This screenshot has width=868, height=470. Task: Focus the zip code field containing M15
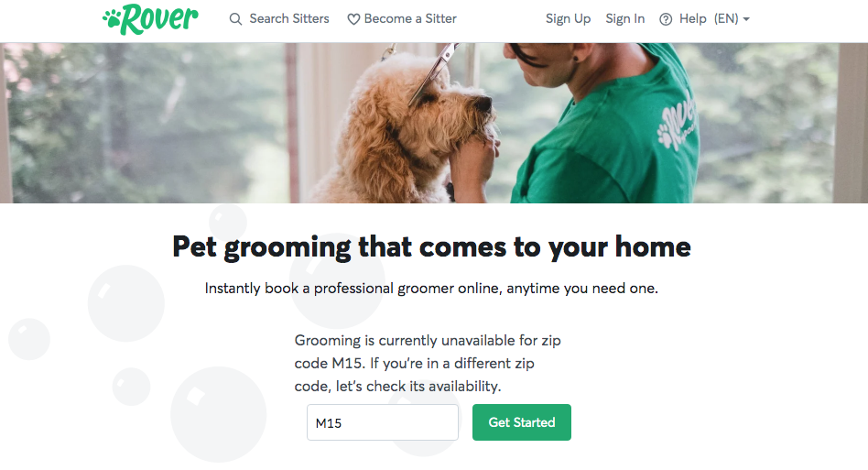[383, 422]
